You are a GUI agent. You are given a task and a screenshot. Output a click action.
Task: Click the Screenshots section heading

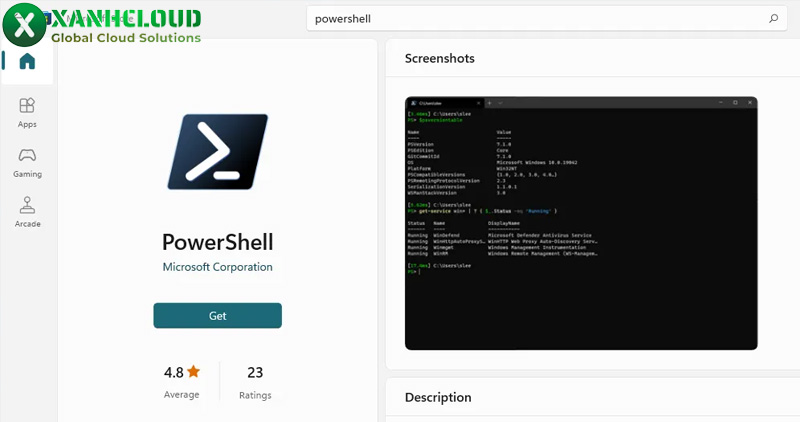click(x=439, y=59)
